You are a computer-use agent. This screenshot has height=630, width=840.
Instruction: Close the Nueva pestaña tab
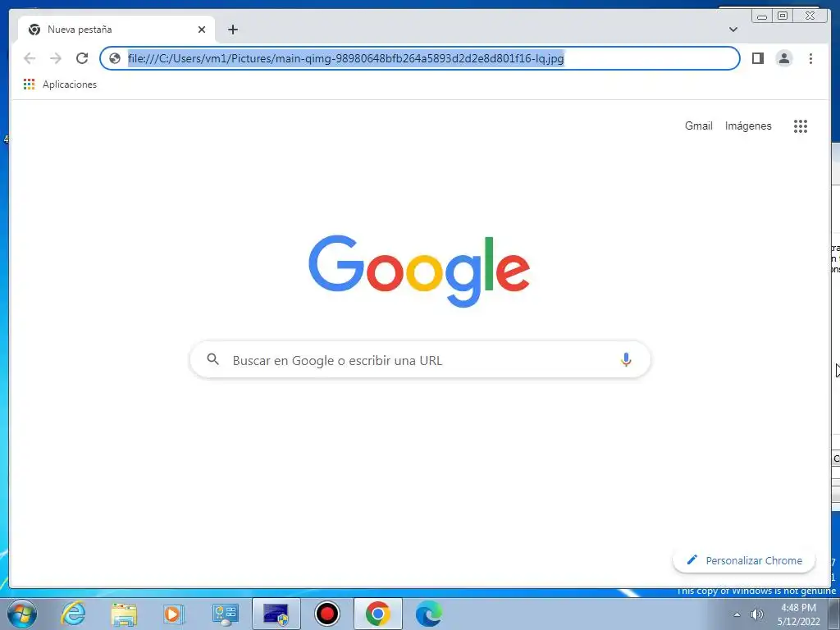click(202, 30)
